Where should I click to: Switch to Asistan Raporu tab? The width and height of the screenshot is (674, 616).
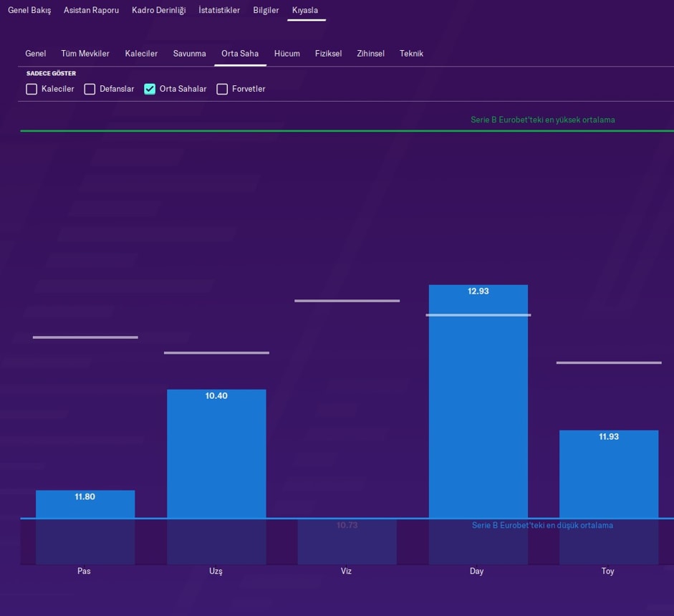coord(91,11)
